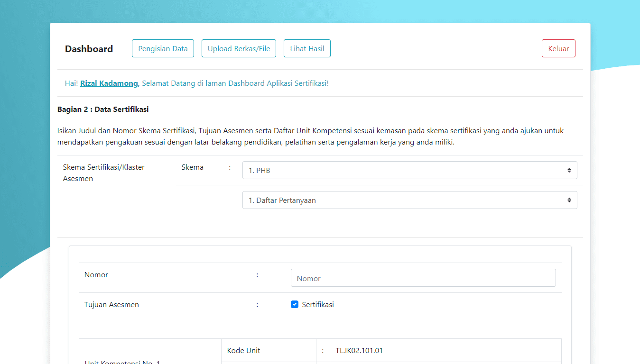Click the Skema field label
Image resolution: width=640 pixels, height=364 pixels.
tap(192, 167)
